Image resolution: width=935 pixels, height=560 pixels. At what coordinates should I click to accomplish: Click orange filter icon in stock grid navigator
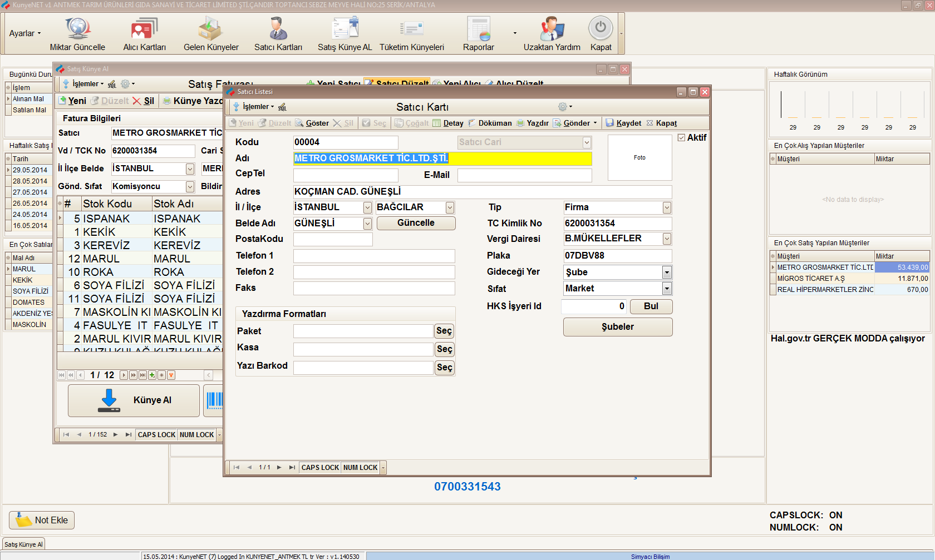coord(171,375)
